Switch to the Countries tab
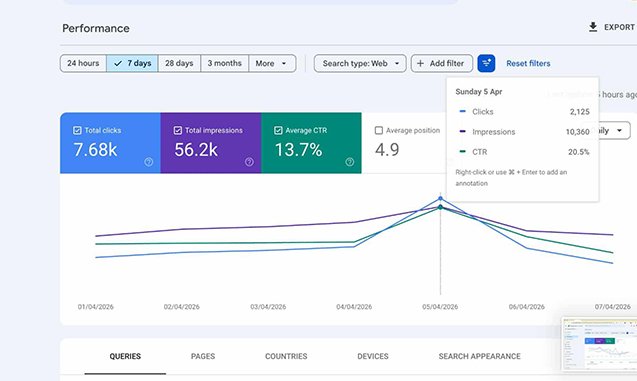Image resolution: width=637 pixels, height=381 pixels. tap(286, 356)
